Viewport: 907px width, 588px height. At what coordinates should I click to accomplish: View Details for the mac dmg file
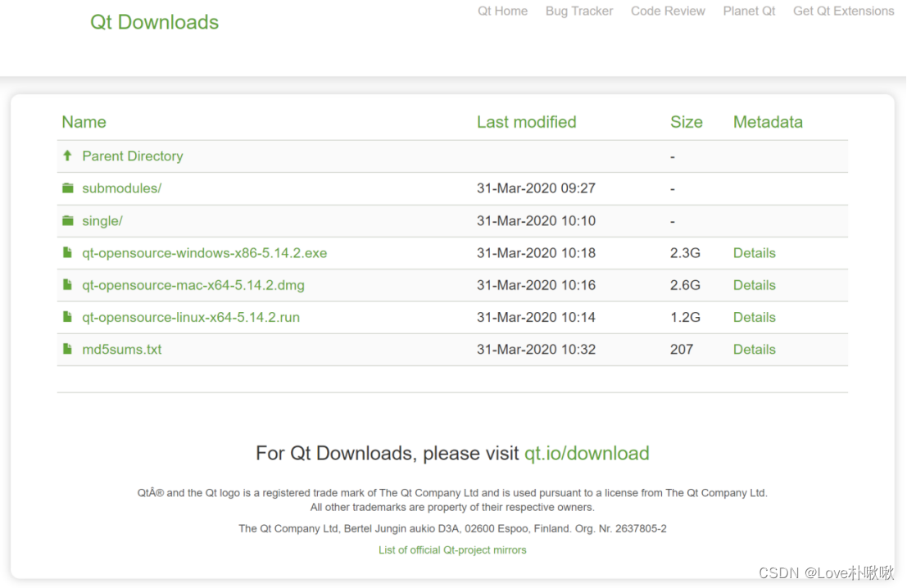tap(755, 285)
